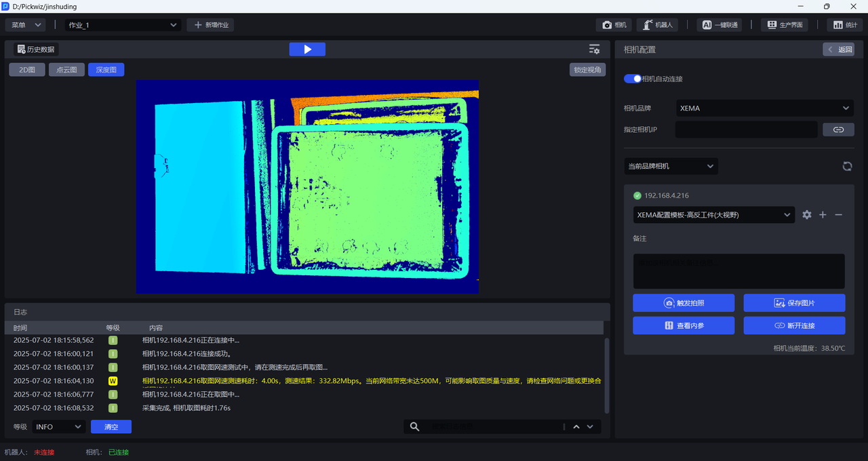The width and height of the screenshot is (868, 461).
Task: Click the blue play run button
Action: (x=307, y=49)
